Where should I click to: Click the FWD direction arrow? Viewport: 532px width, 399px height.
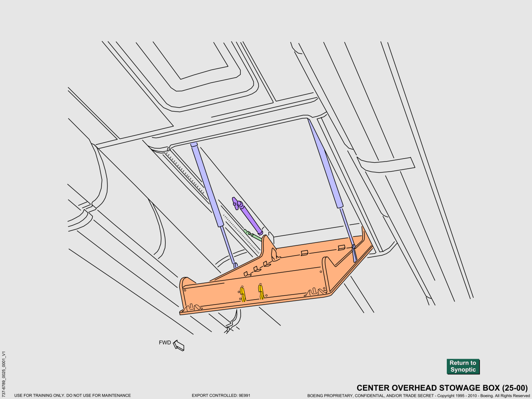click(x=179, y=346)
